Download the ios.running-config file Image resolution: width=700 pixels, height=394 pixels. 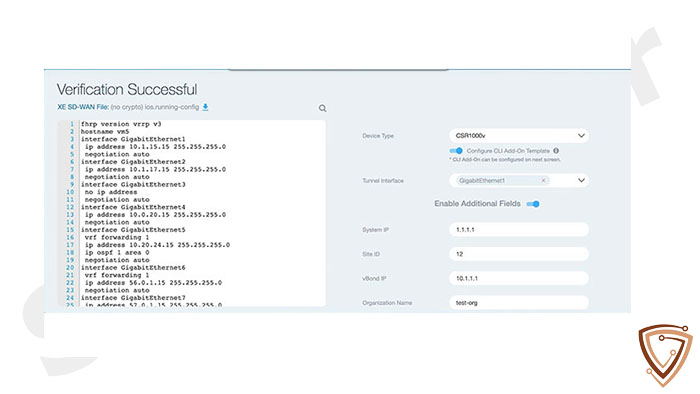click(205, 107)
